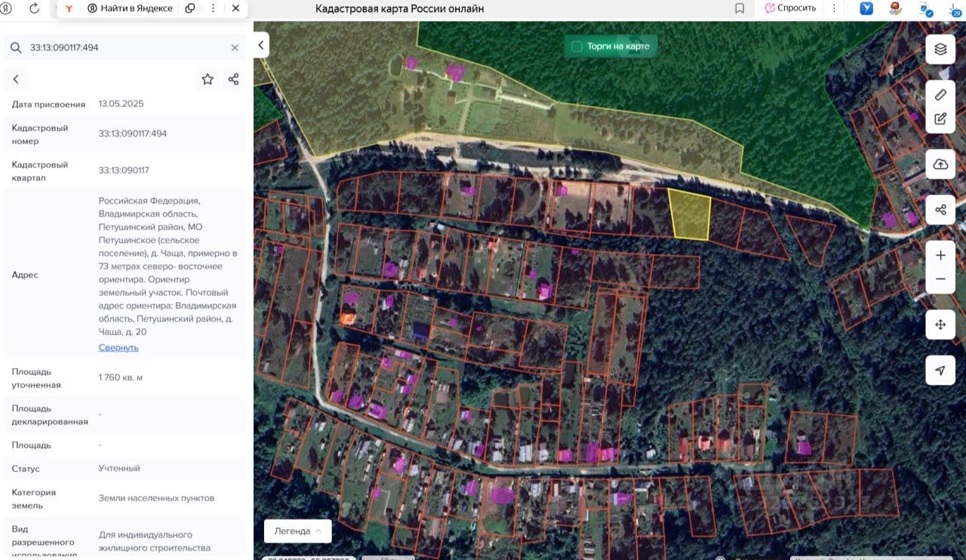Viewport: 966px width, 560px height.
Task: Go back from the parcel details
Action: [x=16, y=79]
